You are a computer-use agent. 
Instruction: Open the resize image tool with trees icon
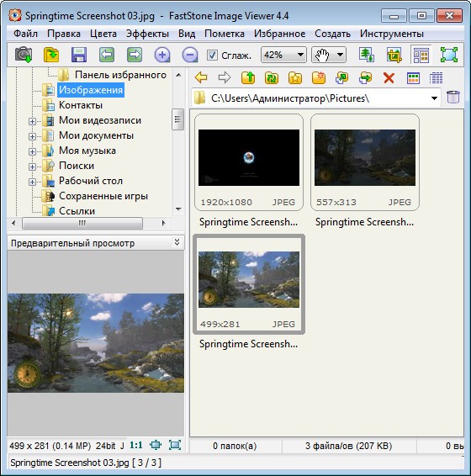click(x=366, y=55)
